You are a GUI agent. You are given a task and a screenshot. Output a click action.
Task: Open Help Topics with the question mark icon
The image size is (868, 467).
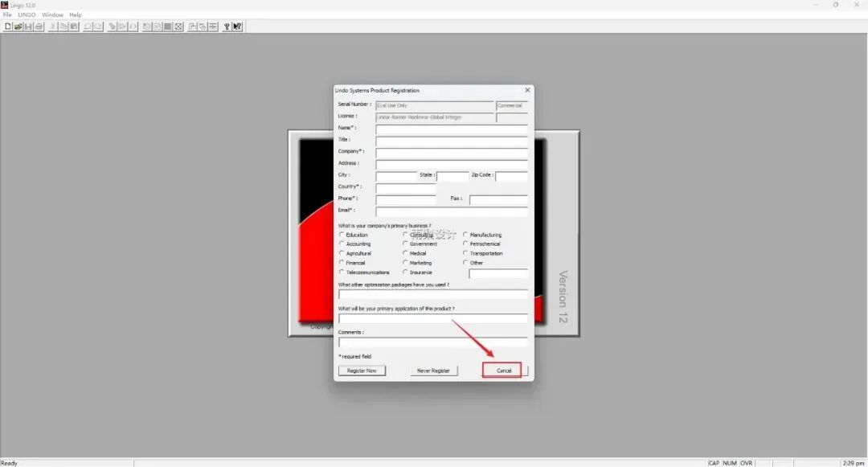coord(227,26)
